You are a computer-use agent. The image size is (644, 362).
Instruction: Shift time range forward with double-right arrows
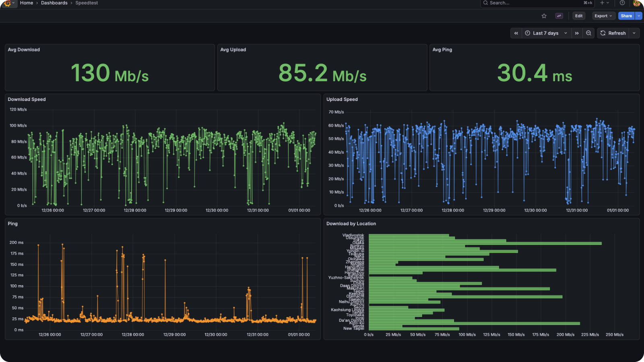click(577, 33)
